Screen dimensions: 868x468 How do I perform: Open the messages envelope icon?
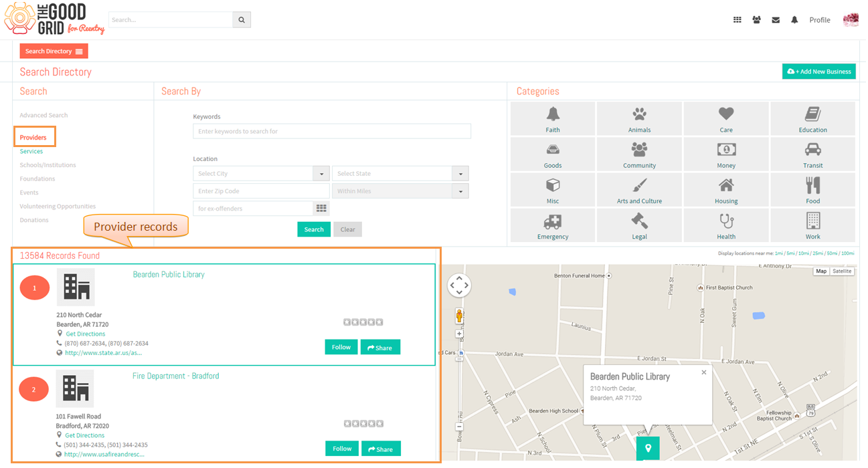[x=776, y=20]
